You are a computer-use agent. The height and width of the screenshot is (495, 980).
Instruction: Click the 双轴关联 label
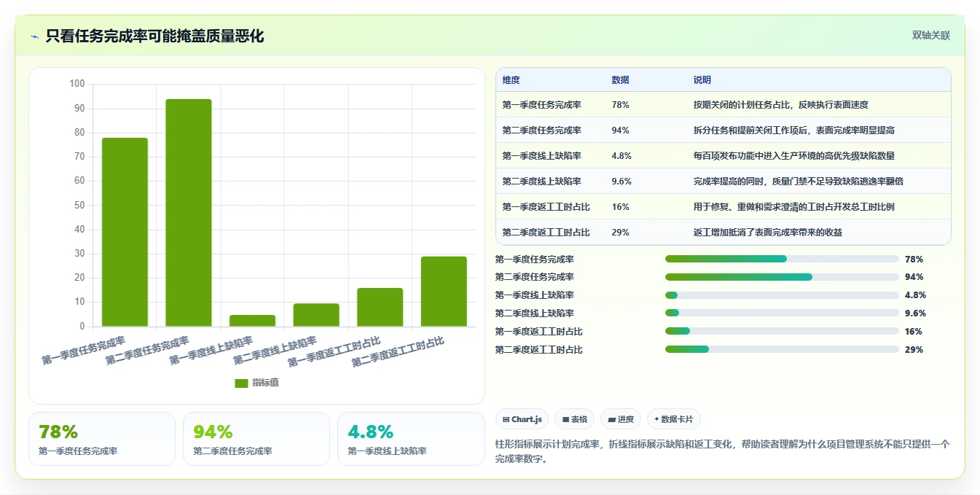[930, 36]
